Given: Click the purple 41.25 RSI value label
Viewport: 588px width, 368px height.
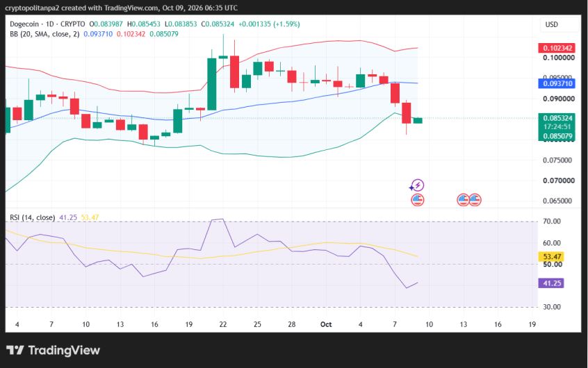Looking at the screenshot, I should click(552, 283).
